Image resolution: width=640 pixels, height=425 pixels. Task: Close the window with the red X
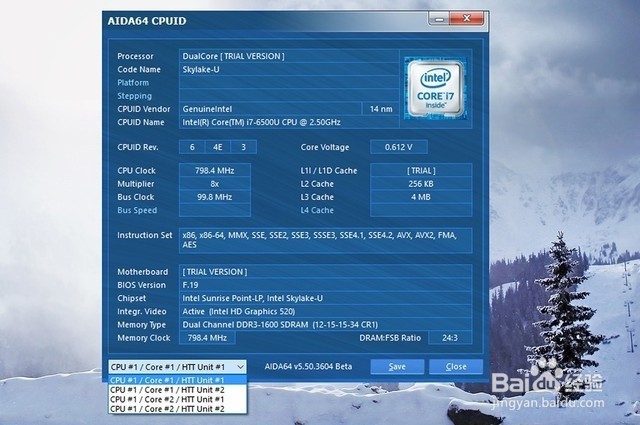467,19
